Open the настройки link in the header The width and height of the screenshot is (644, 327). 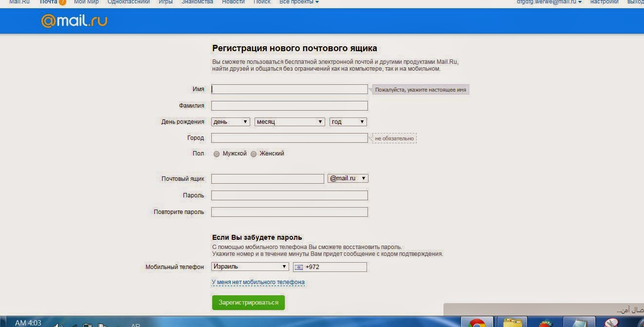[605, 2]
